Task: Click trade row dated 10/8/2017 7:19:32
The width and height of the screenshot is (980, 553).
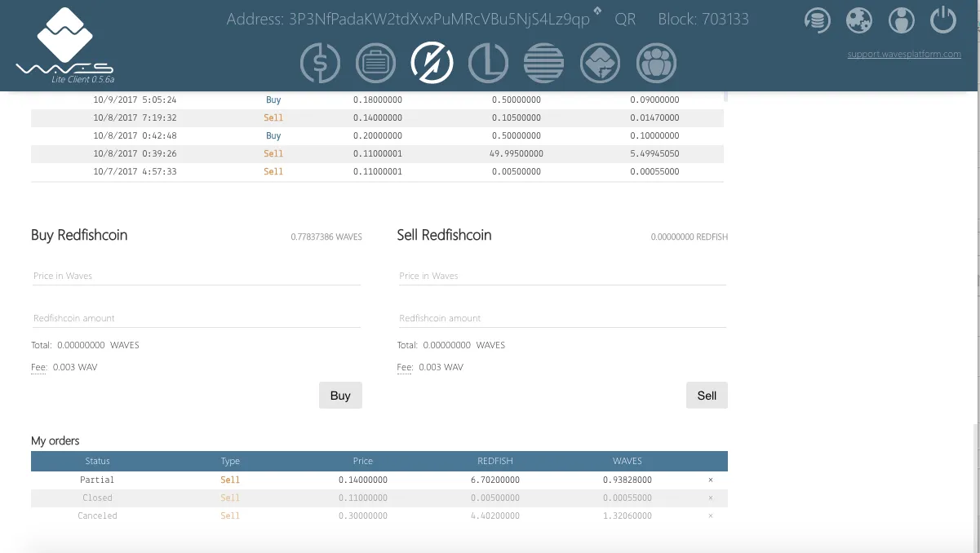Action: tap(377, 117)
